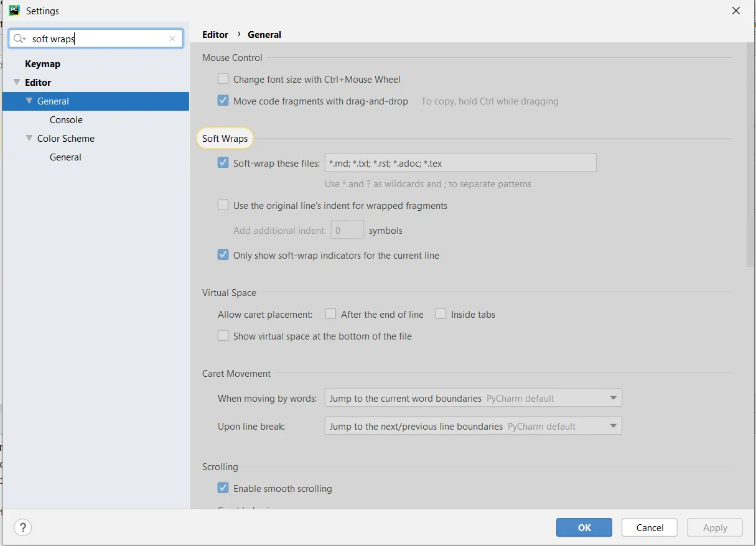Enable Show virtual space at bottom of file
Screen dimensions: 756x546
[223, 336]
